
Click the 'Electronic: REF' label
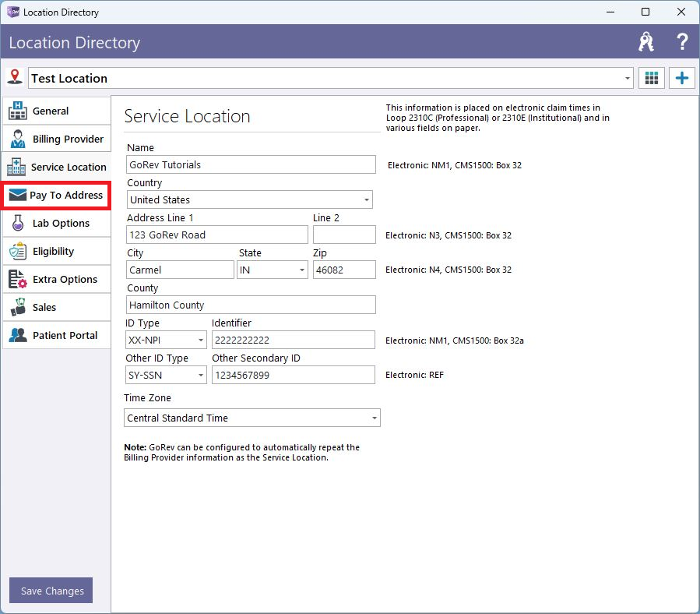tap(415, 375)
